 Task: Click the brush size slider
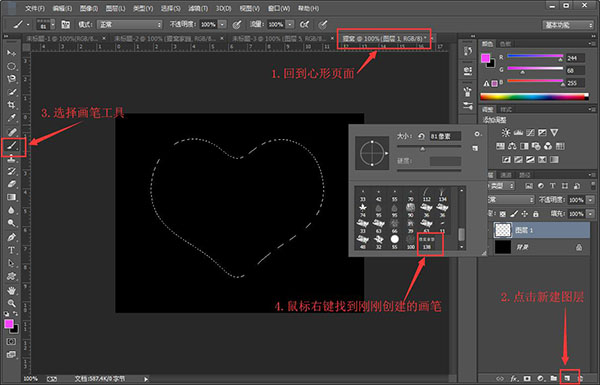point(429,147)
